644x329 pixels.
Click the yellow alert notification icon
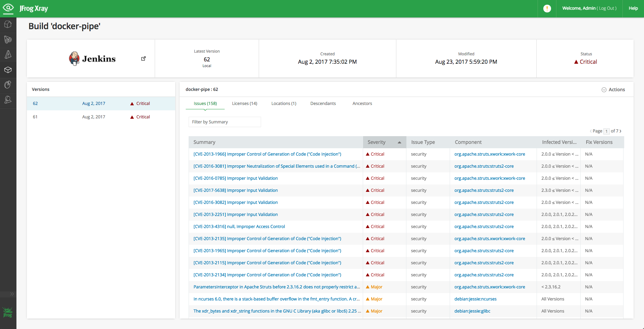547,8
